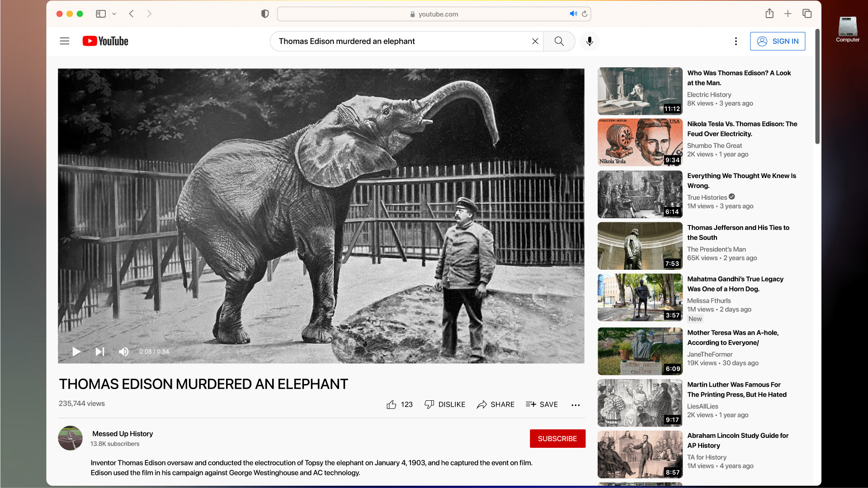Go back in Safari

(x=132, y=14)
